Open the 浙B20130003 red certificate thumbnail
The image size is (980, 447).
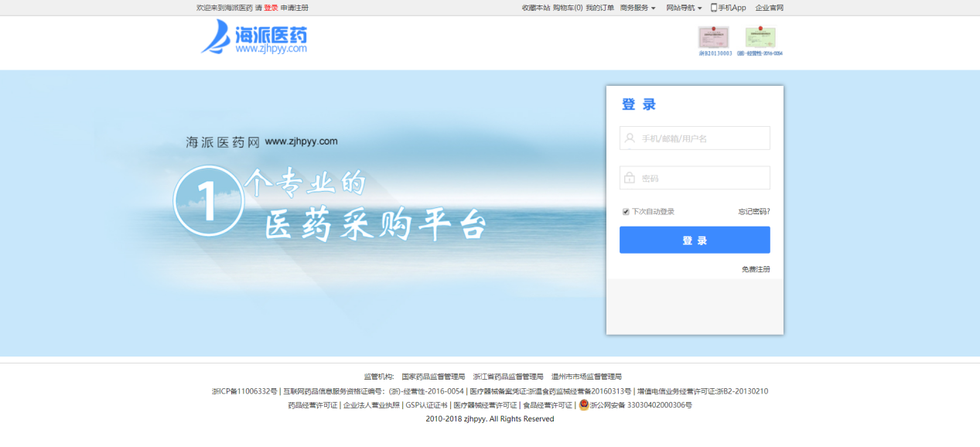click(x=713, y=38)
